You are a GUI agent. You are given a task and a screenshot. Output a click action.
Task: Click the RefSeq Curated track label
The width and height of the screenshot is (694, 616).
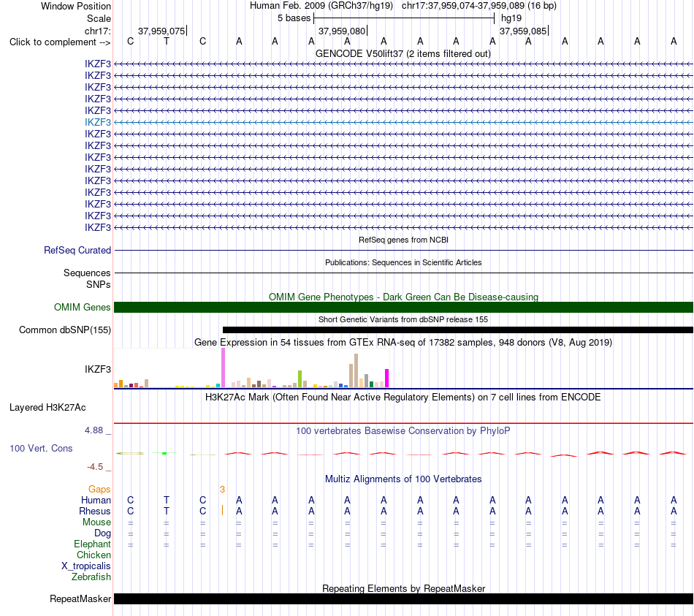pyautogui.click(x=77, y=250)
